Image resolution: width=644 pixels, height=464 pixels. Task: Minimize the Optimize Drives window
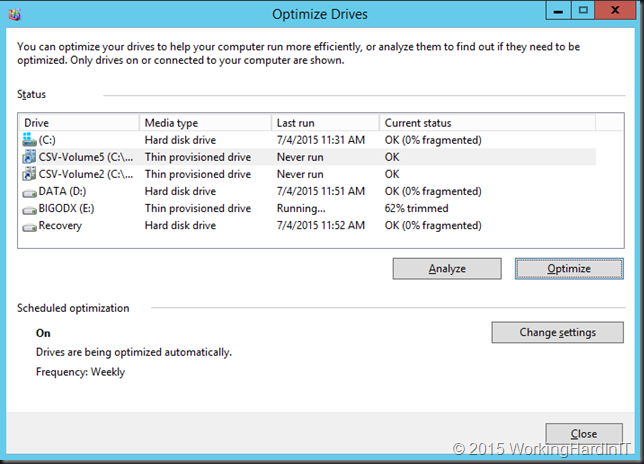pos(558,10)
